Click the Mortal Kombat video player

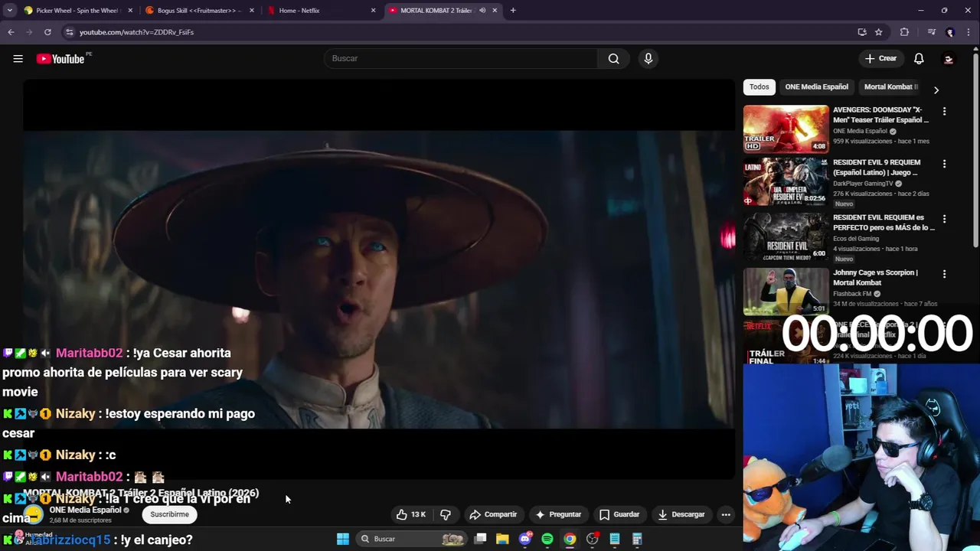tap(379, 279)
